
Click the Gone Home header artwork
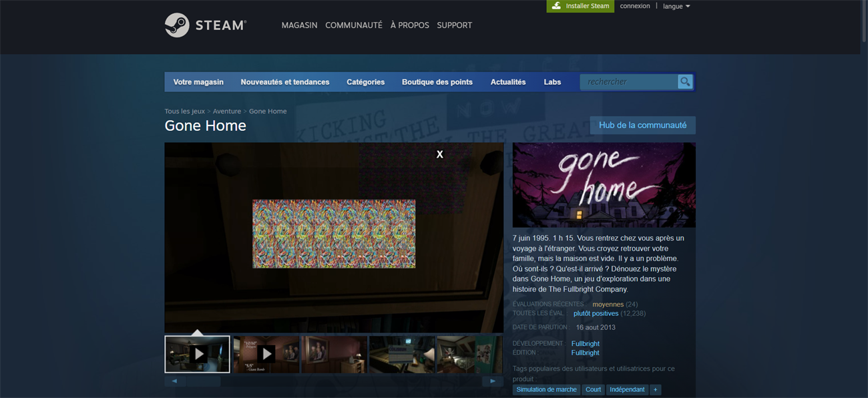604,185
